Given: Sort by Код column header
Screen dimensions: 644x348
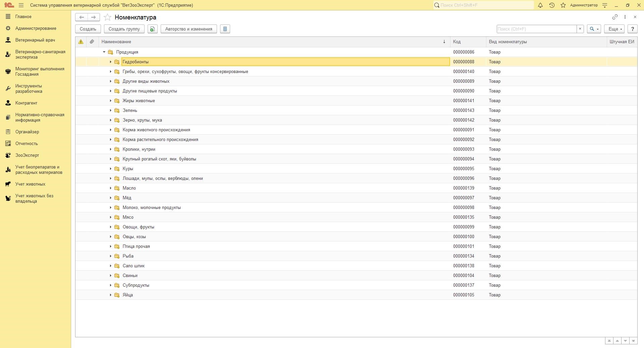Looking at the screenshot, I should (468, 42).
